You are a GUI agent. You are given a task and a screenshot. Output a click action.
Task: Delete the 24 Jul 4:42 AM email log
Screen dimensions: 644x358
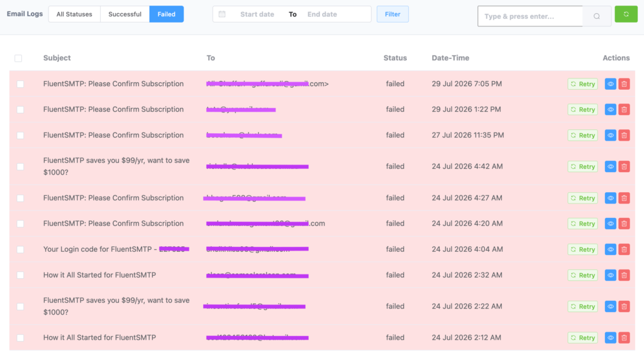click(x=624, y=166)
